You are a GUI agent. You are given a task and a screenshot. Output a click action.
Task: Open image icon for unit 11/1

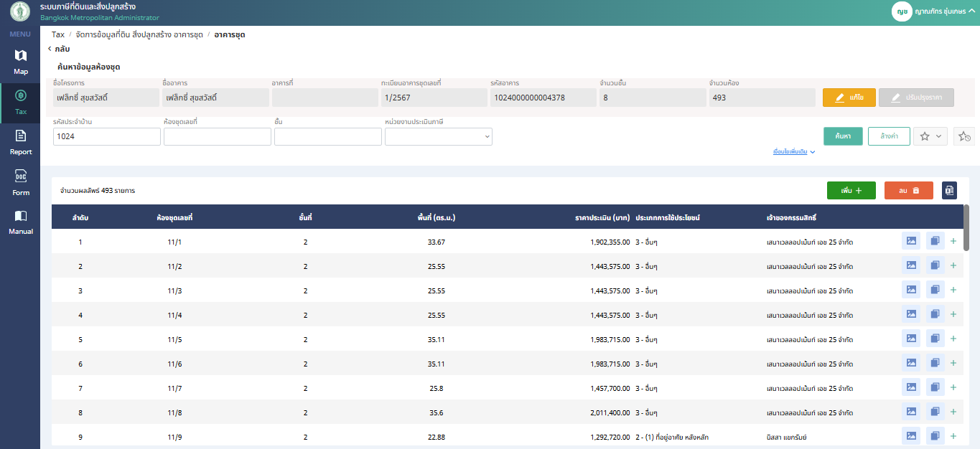910,242
